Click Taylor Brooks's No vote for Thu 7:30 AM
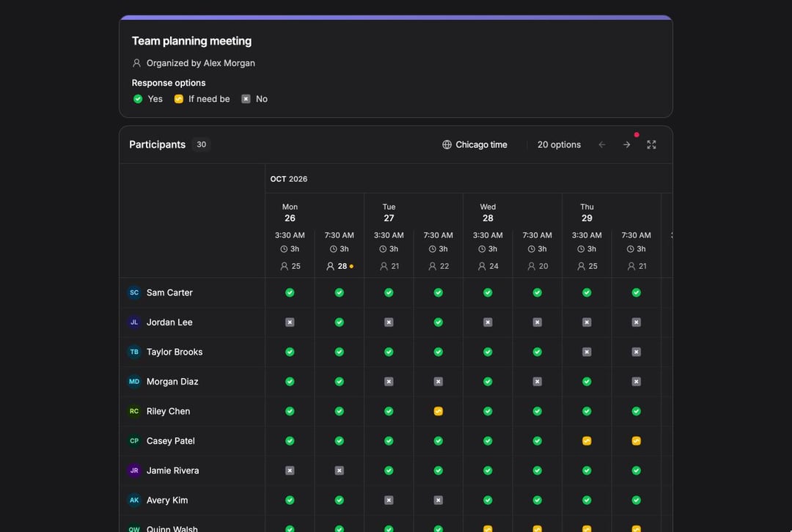Screen dimensions: 792x532 click(x=637, y=352)
